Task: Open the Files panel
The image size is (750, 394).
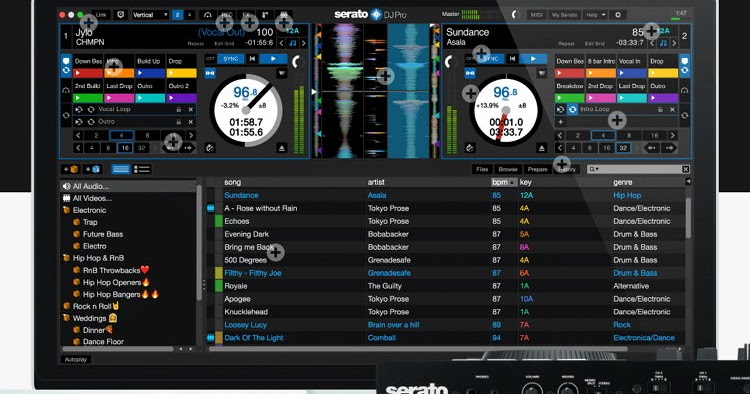Action: (482, 169)
